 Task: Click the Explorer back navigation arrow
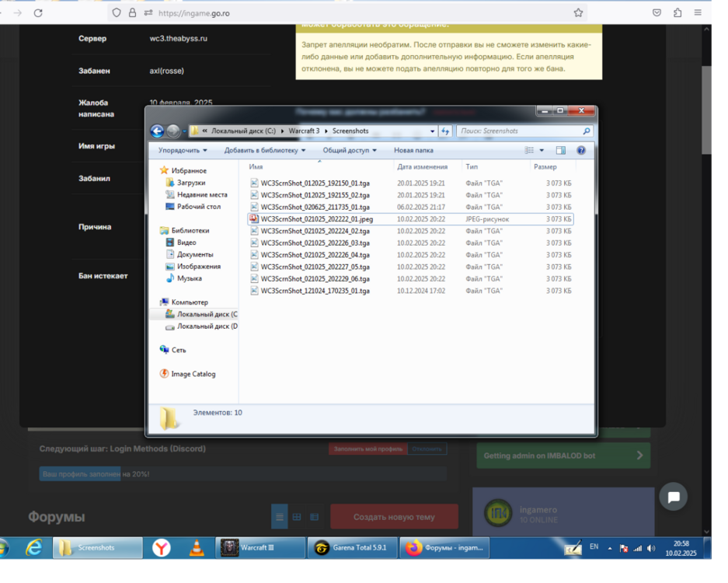click(x=157, y=131)
